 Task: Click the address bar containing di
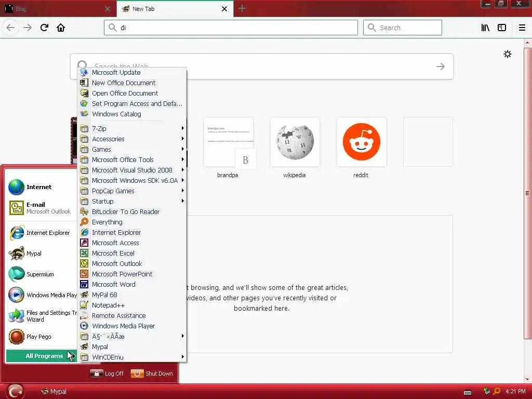coord(231,28)
